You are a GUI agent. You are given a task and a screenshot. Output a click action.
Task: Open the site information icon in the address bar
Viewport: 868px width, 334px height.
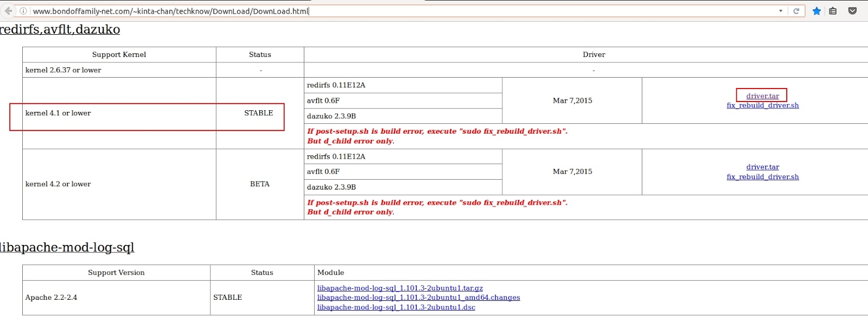(x=23, y=11)
